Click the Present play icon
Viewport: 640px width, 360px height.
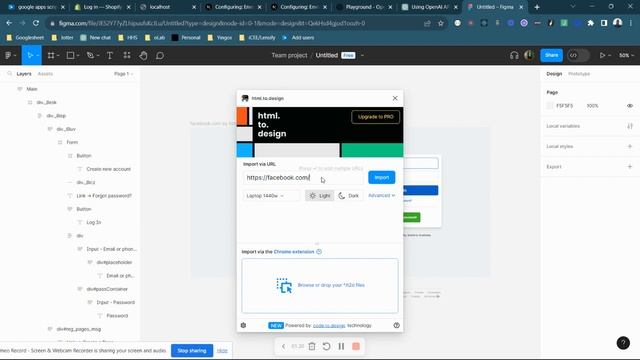[602, 55]
